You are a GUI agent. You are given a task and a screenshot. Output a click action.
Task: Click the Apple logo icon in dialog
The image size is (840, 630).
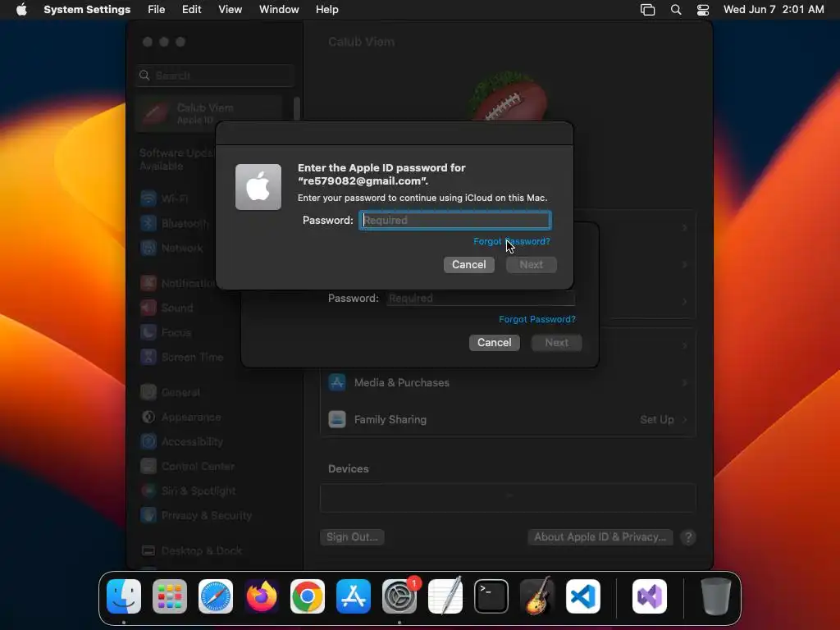(258, 187)
